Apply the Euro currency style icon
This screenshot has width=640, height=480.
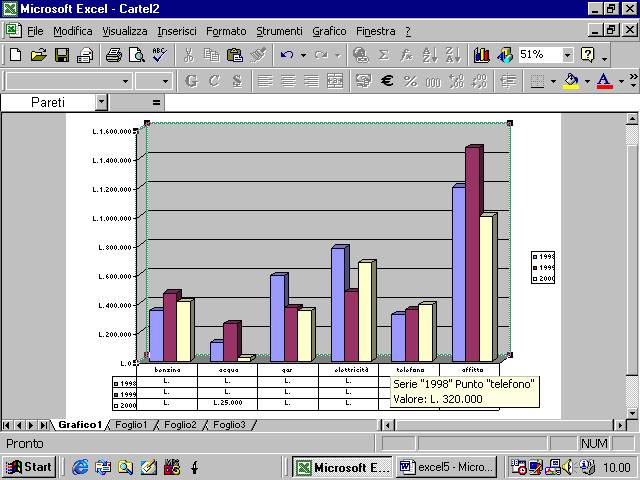pyautogui.click(x=387, y=81)
